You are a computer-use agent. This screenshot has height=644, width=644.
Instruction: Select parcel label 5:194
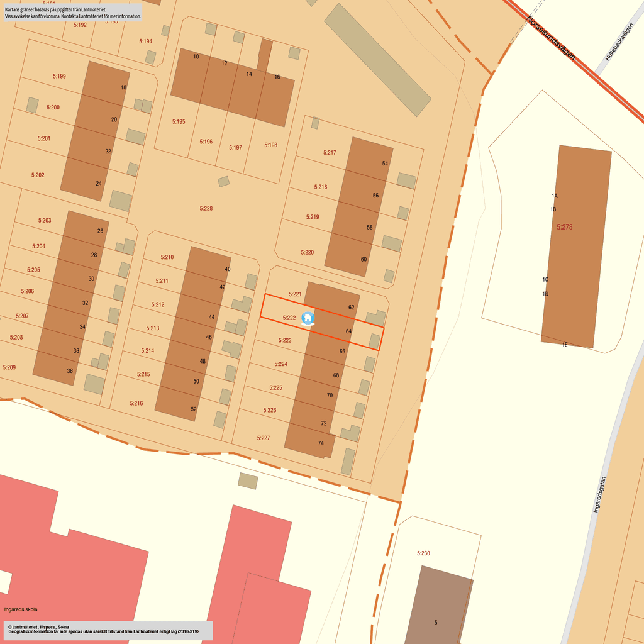coord(145,41)
